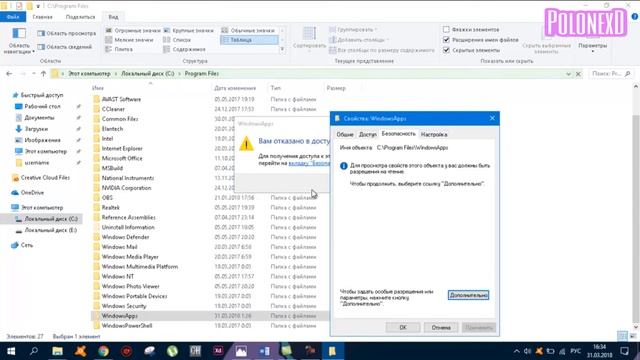Click search magnifier in Explorer search box

(628, 74)
